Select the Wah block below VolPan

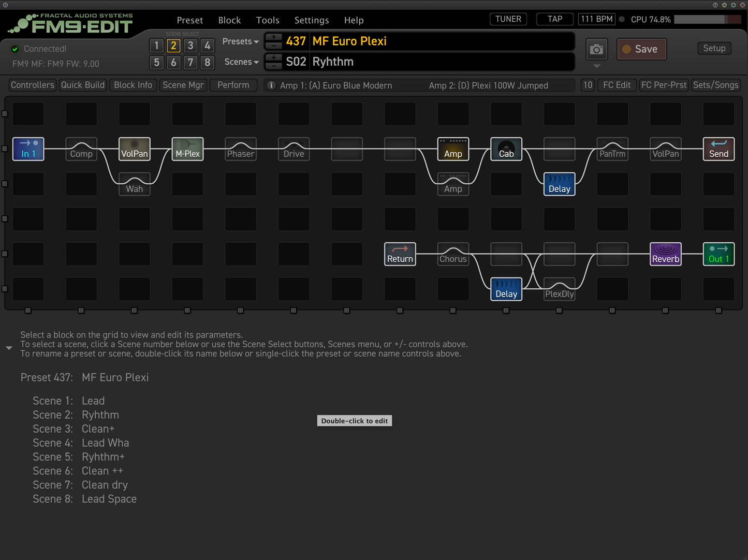coord(134,184)
